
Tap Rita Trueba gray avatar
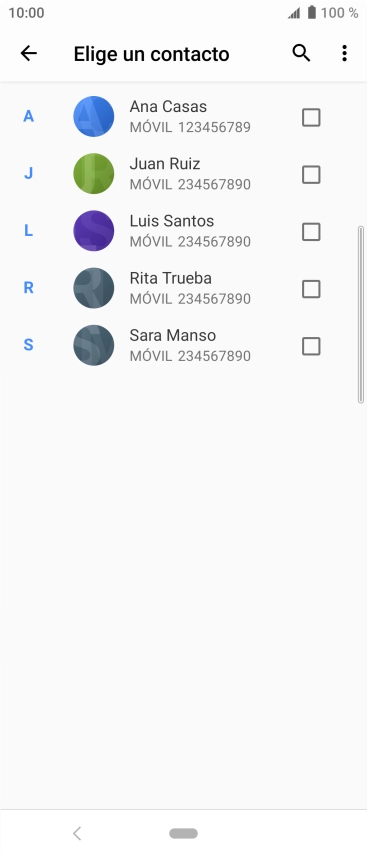[94, 288]
